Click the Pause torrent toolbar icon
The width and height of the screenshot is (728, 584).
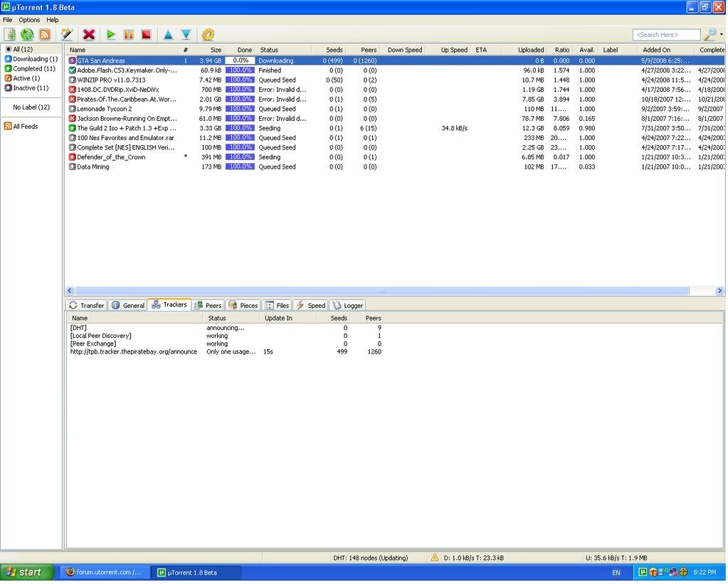[129, 34]
